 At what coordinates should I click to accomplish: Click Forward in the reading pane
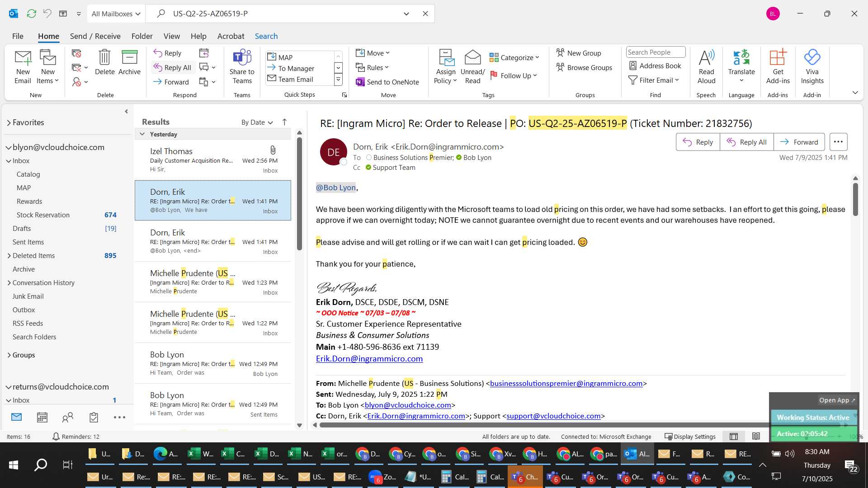(799, 142)
